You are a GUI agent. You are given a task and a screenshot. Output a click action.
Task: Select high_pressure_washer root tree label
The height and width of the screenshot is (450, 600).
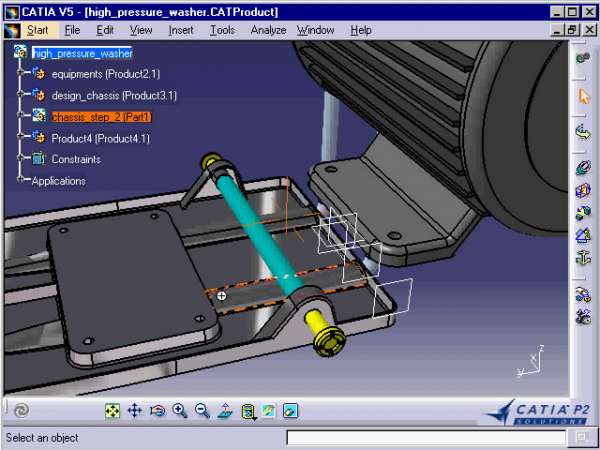coord(82,53)
